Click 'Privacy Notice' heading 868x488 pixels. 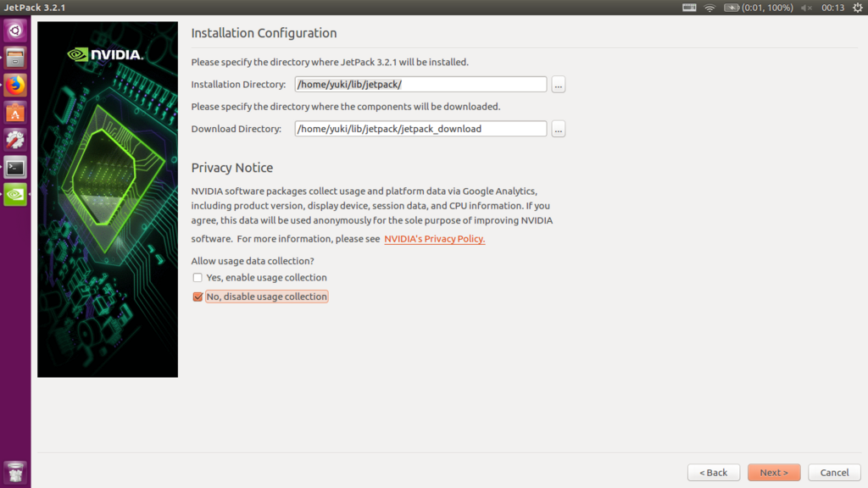point(232,168)
